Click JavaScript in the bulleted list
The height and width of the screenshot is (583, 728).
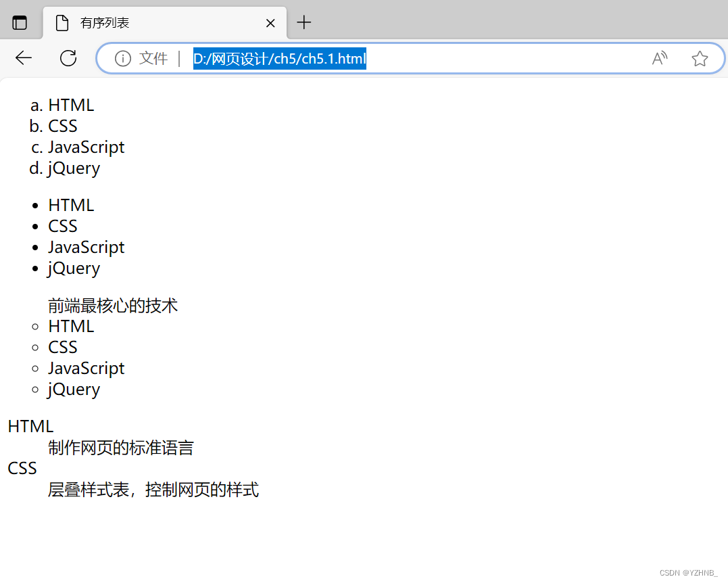86,247
